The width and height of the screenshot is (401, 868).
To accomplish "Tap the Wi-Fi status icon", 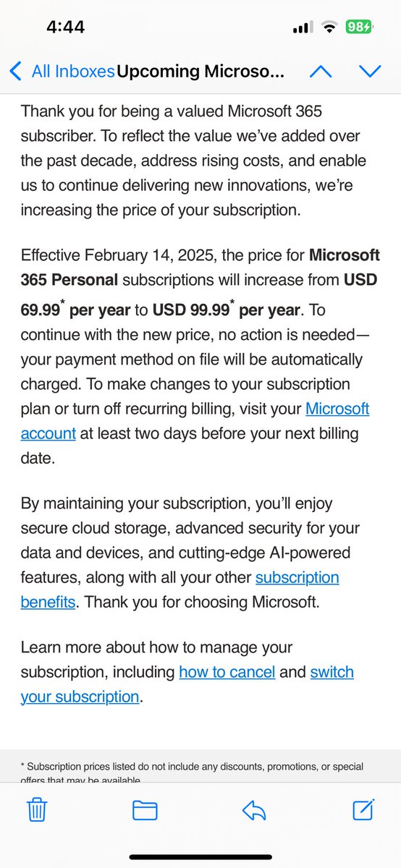I will coord(330,27).
